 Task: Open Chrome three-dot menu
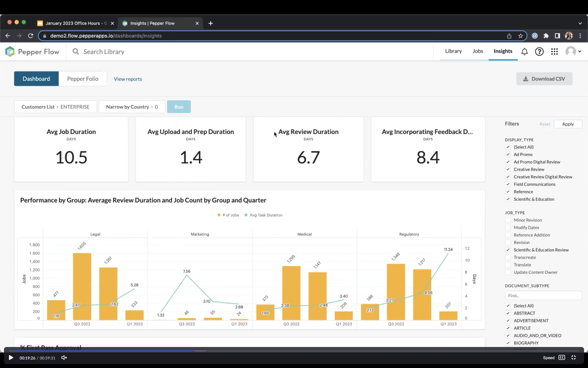click(x=580, y=36)
